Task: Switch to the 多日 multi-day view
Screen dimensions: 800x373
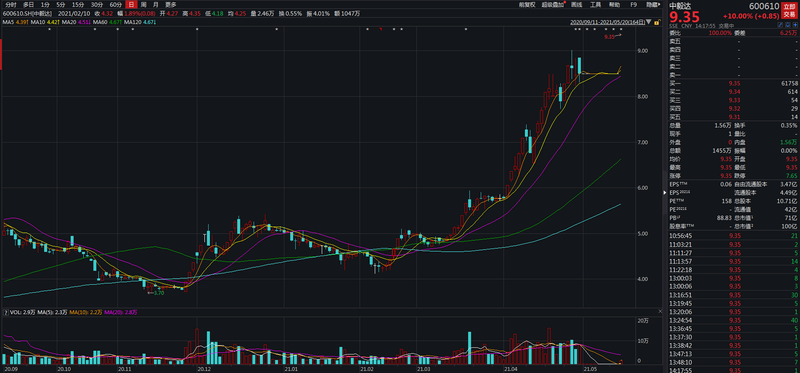Action: [x=29, y=5]
